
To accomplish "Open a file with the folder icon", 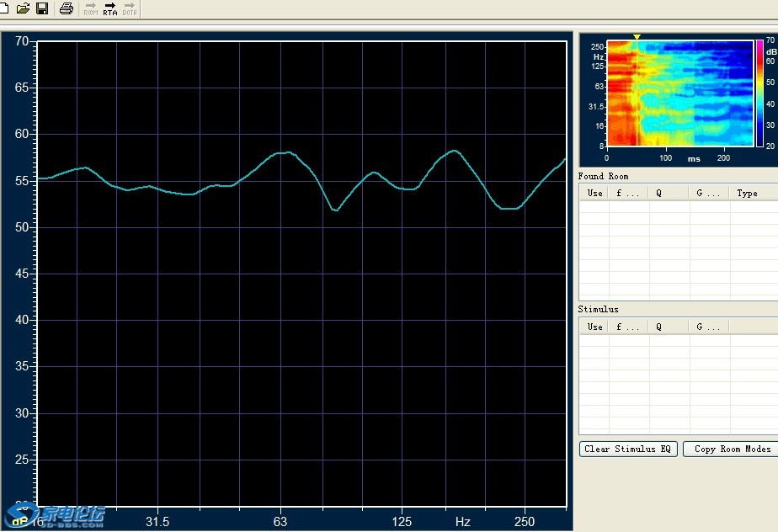I will coord(23,8).
